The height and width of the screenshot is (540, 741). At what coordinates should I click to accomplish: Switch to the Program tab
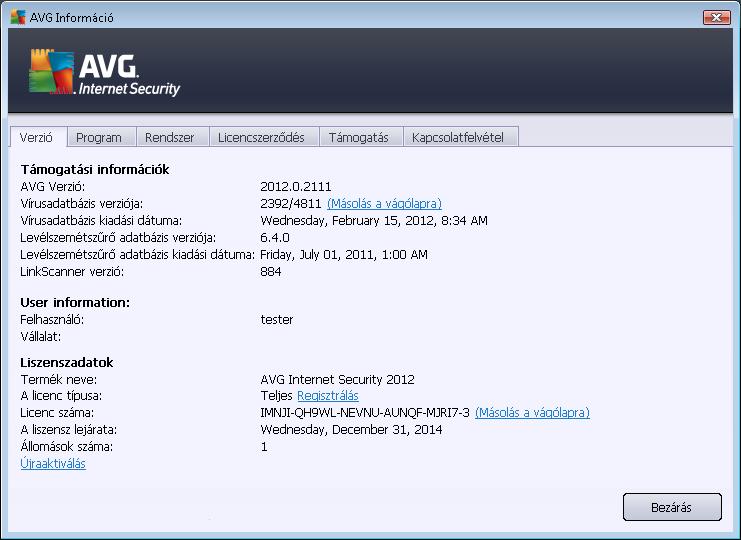[x=101, y=137]
